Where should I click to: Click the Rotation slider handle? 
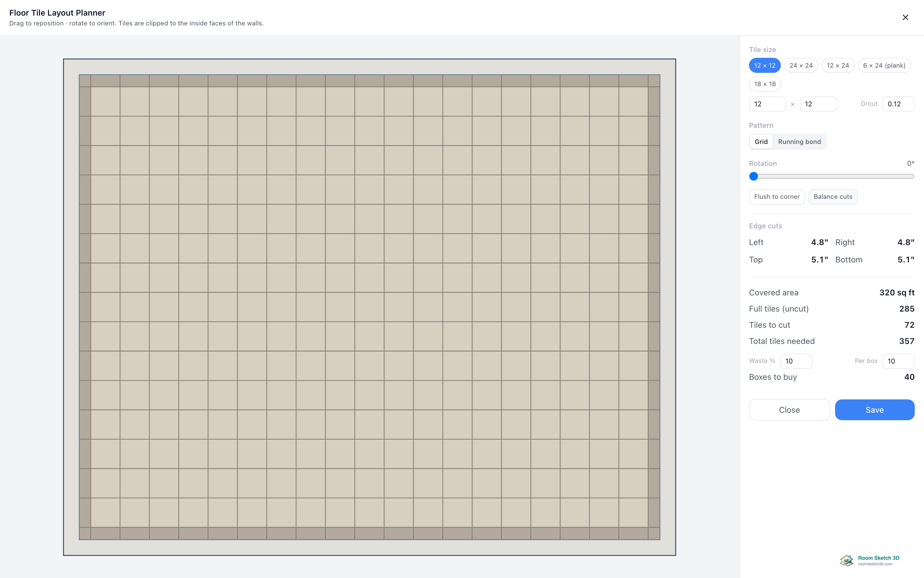coord(753,176)
